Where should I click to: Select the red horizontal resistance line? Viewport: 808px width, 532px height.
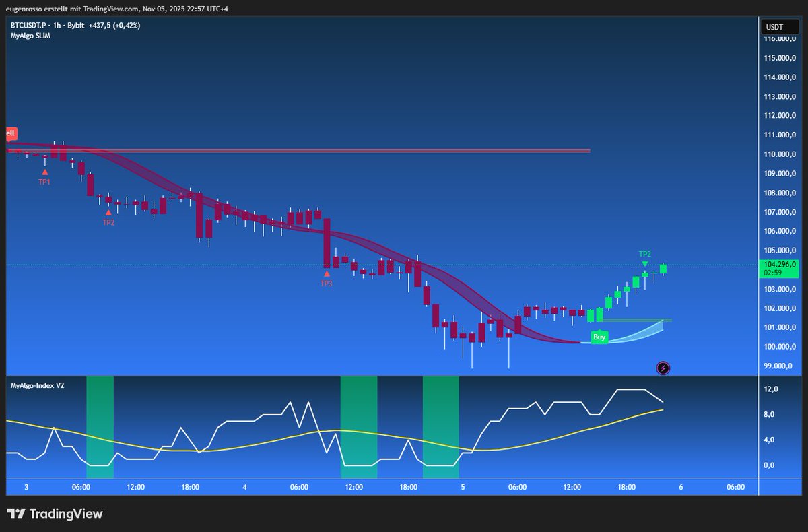(298, 151)
